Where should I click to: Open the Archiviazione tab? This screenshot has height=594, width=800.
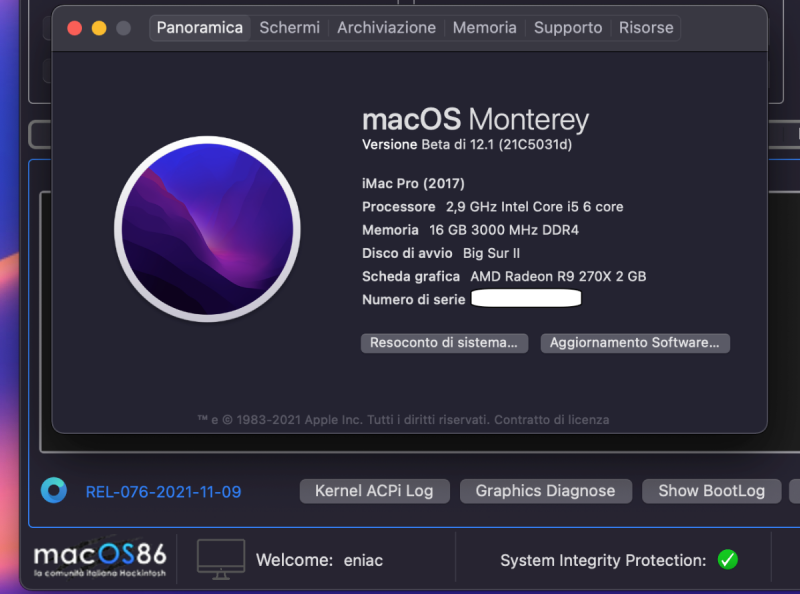[x=386, y=28]
